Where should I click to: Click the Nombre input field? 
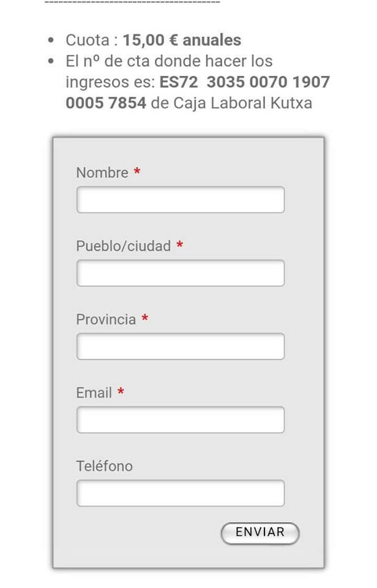(181, 200)
